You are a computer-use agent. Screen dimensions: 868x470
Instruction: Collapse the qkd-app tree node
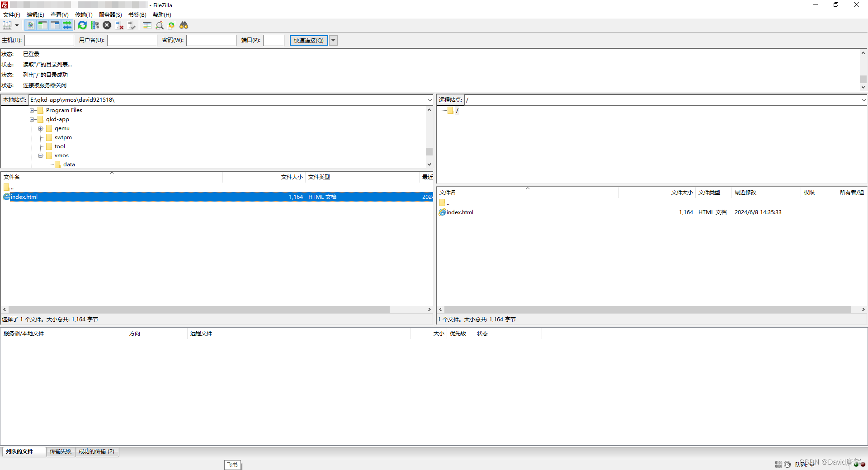[x=32, y=119]
